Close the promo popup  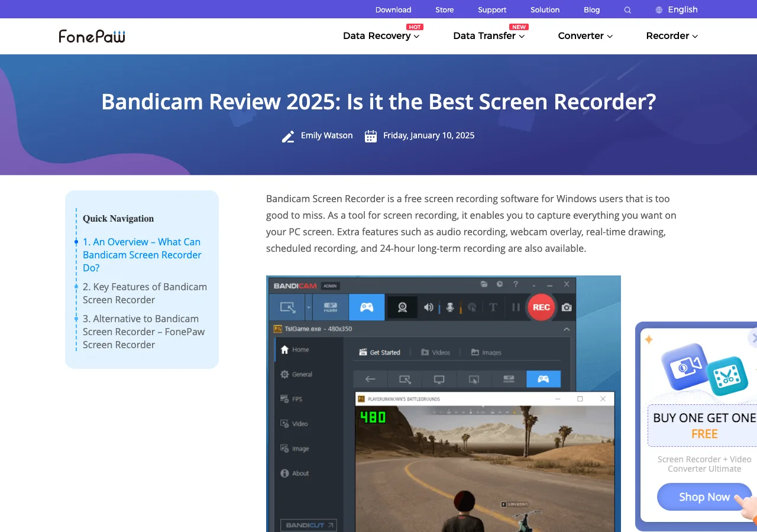753,338
